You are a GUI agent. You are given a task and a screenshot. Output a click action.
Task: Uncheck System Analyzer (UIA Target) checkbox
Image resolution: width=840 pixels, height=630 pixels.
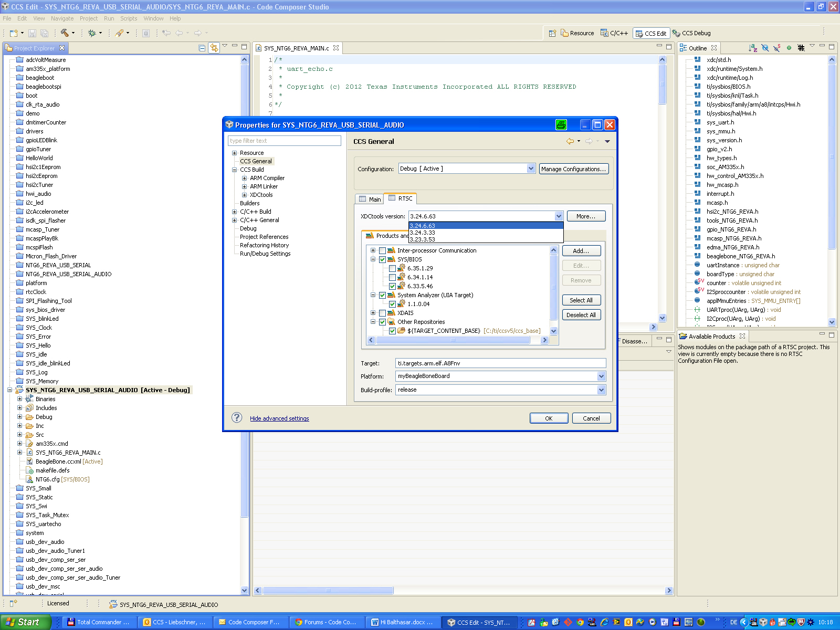point(382,295)
